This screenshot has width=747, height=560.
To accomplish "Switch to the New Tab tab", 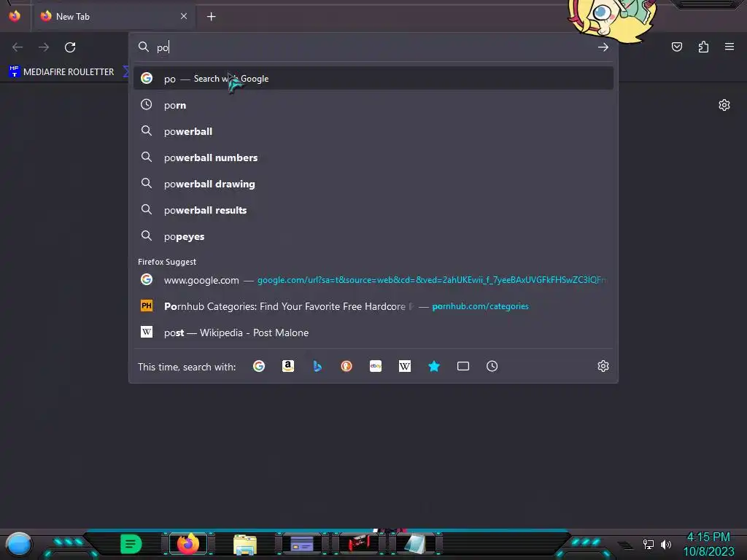I will pyautogui.click(x=113, y=16).
